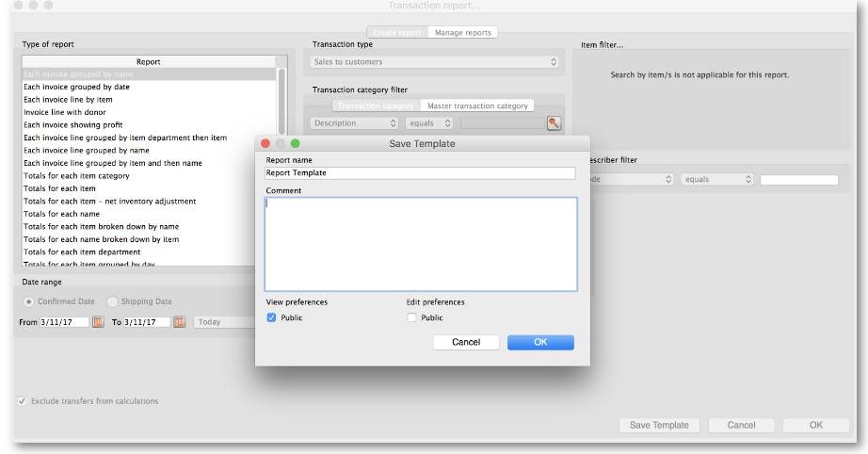Open the To date calendar picker icon
868x454 pixels.
179,322
